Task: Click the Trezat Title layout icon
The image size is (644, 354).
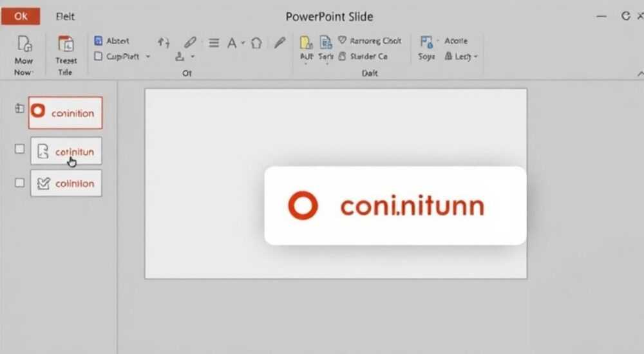Action: tap(66, 44)
